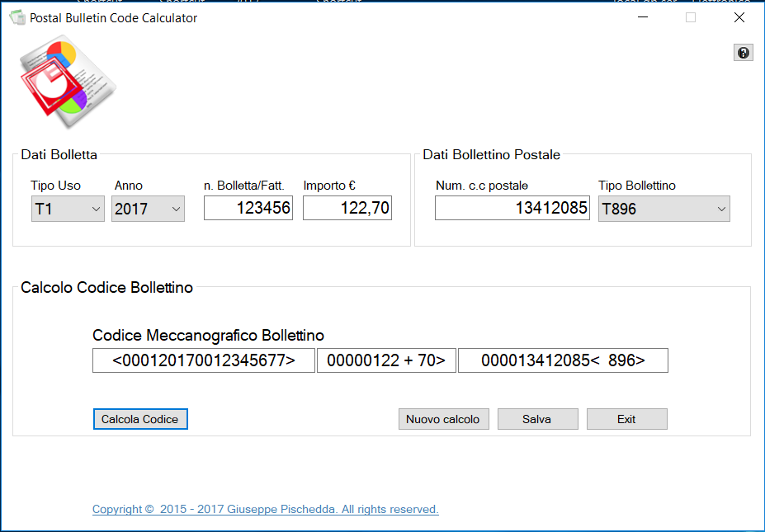Viewport: 765px width, 532px height.
Task: Click the help icon button
Action: tap(743, 53)
